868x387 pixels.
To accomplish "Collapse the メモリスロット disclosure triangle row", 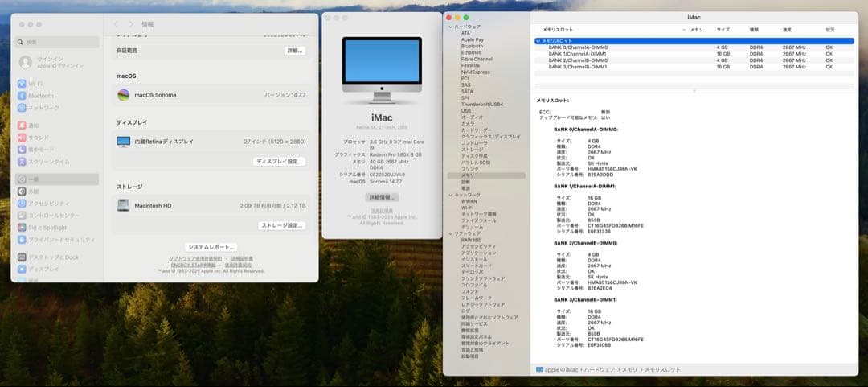I will [x=538, y=41].
